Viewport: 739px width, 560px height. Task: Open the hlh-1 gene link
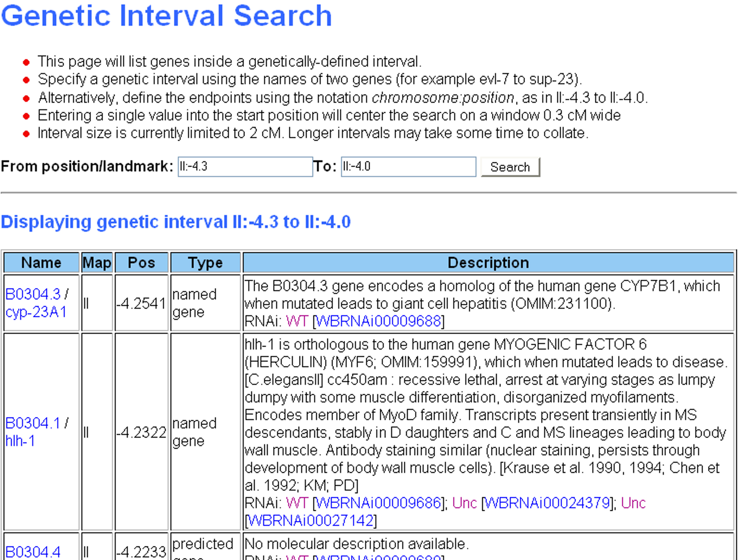(20, 441)
